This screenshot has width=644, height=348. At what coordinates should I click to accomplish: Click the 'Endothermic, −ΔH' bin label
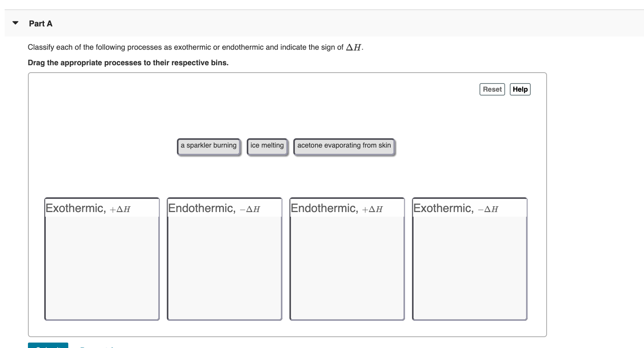tap(214, 208)
